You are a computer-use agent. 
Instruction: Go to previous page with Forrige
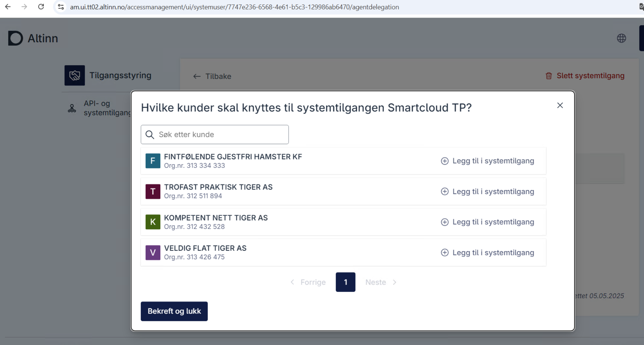pos(308,282)
